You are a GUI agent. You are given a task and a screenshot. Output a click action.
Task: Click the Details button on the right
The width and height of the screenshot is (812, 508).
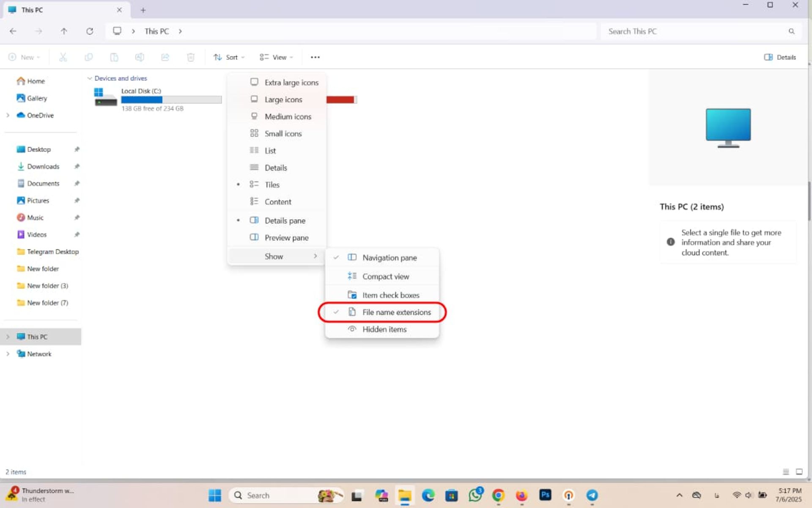(x=780, y=57)
